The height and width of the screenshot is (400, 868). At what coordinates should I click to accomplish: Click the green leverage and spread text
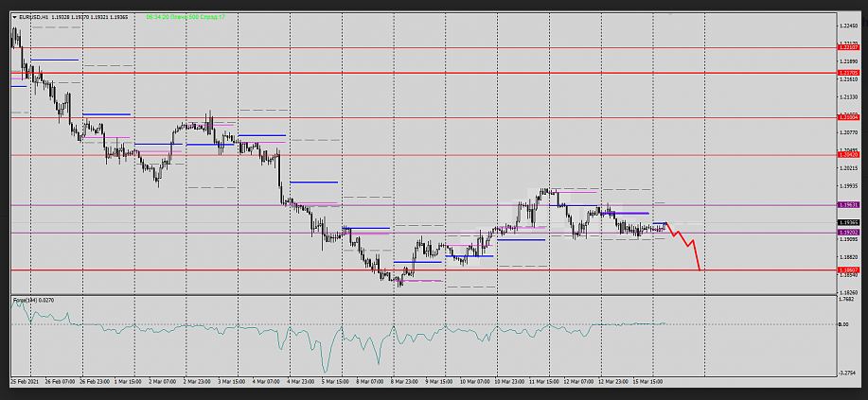point(186,17)
